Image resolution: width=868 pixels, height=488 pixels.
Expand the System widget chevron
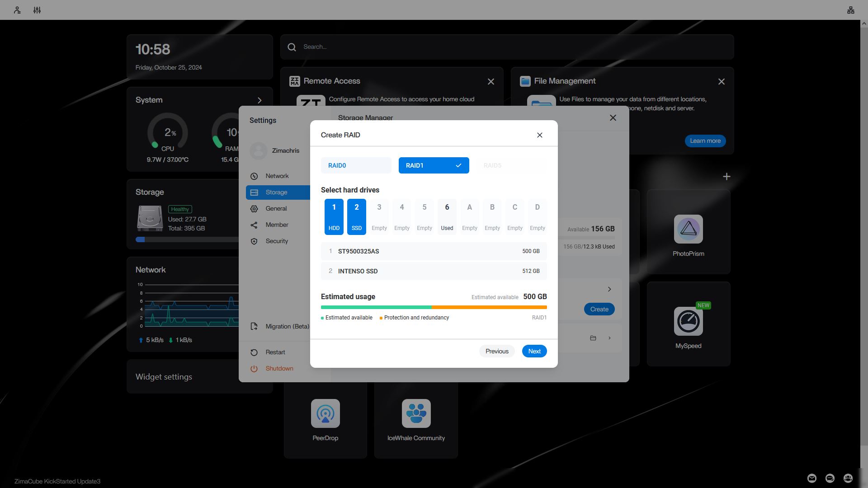259,100
